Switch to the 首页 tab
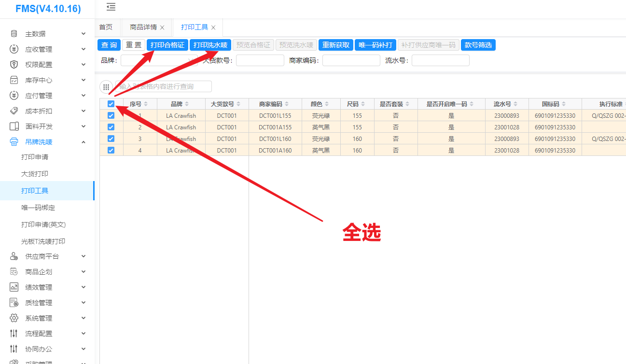 tap(106, 28)
